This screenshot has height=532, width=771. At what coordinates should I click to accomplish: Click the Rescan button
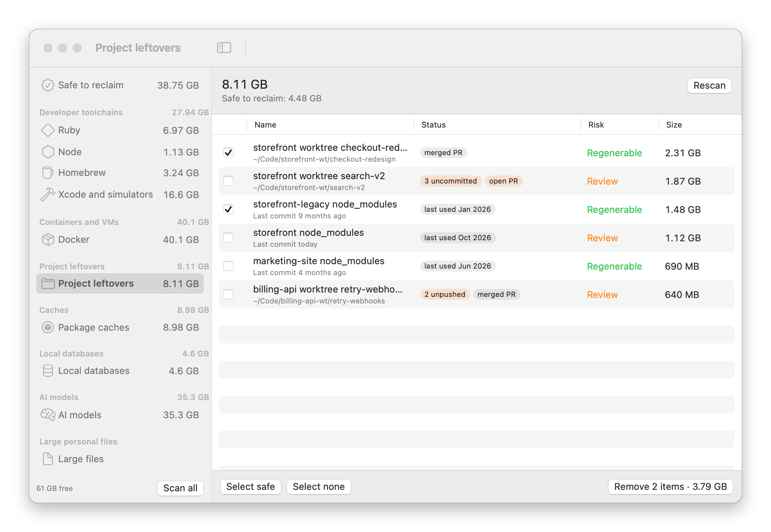(x=709, y=86)
